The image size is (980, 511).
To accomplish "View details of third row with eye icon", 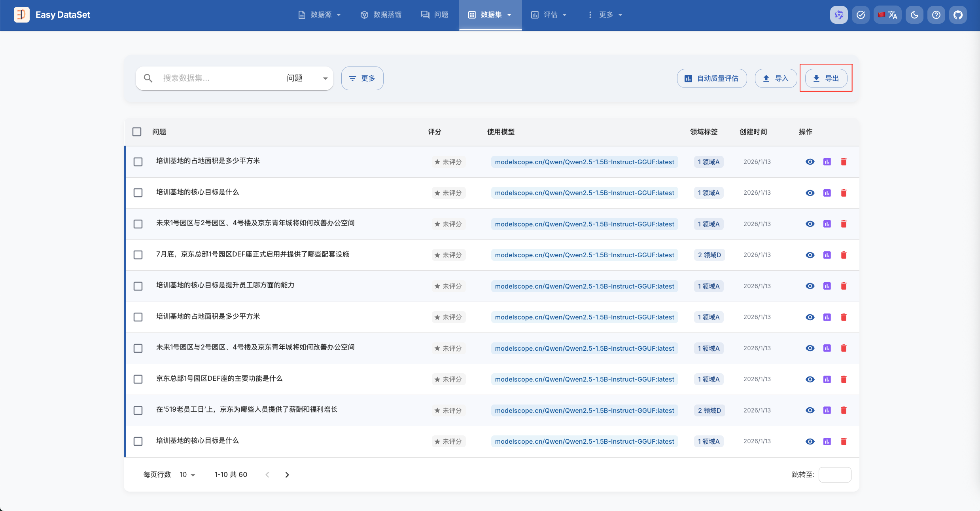I will click(x=810, y=224).
